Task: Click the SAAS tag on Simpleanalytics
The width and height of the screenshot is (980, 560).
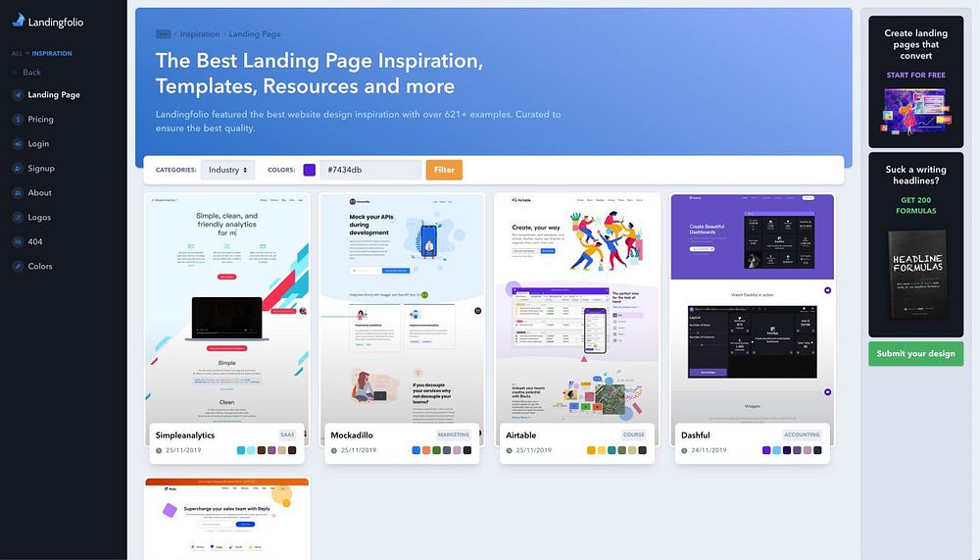Action: [287, 434]
